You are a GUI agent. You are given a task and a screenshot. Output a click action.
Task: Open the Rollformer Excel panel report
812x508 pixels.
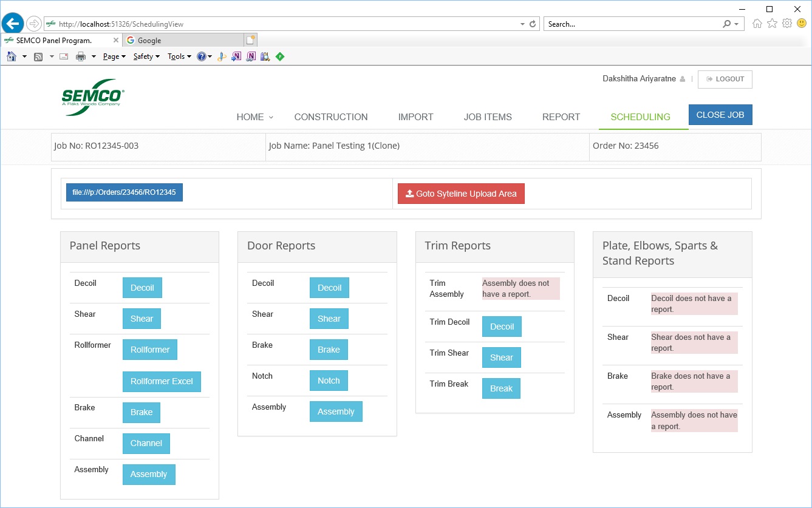coord(162,381)
